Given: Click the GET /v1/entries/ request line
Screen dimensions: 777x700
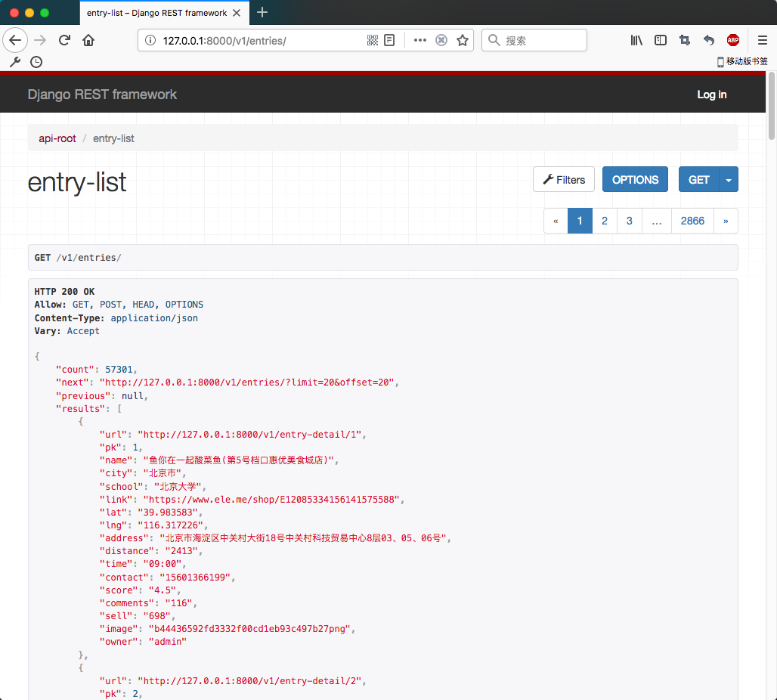Looking at the screenshot, I should (x=78, y=257).
